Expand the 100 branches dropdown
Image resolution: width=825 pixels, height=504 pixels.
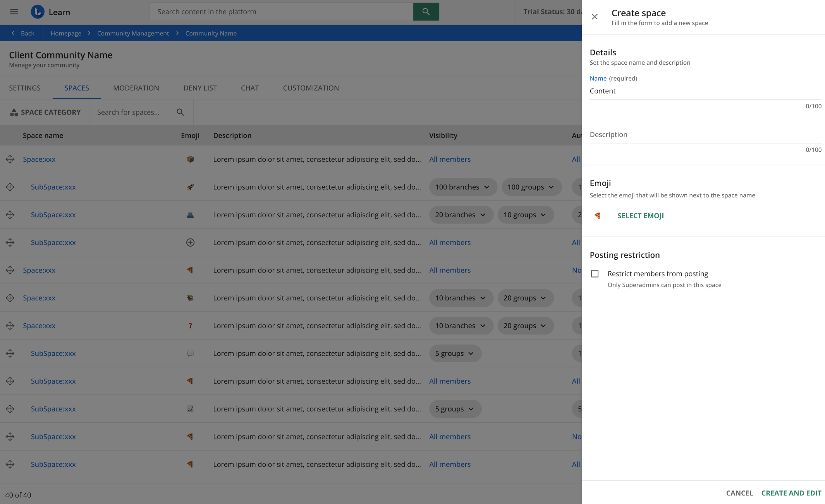[x=463, y=187]
